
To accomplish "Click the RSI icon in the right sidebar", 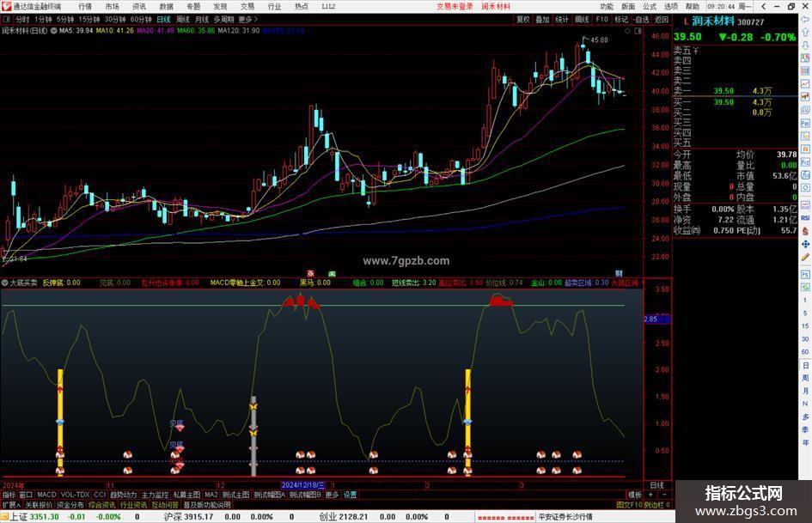I will click(x=805, y=218).
